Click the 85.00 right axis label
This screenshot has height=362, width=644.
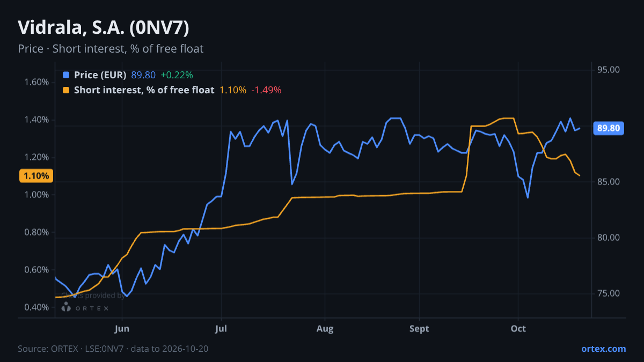(608, 182)
